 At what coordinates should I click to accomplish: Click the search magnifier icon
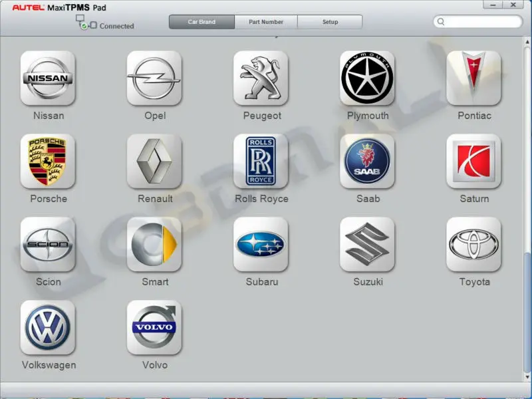click(x=441, y=22)
